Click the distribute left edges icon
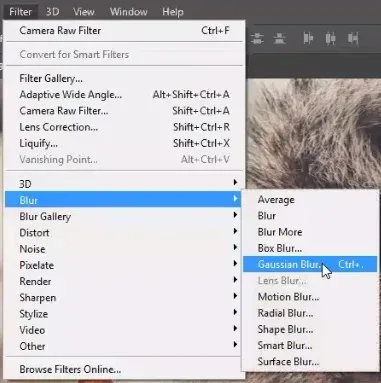 point(308,38)
